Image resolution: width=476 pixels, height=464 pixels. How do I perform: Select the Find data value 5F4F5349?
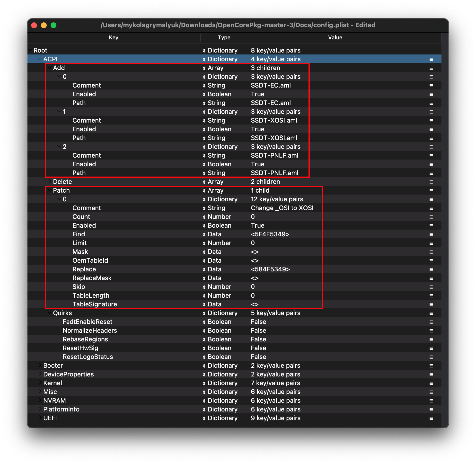270,234
